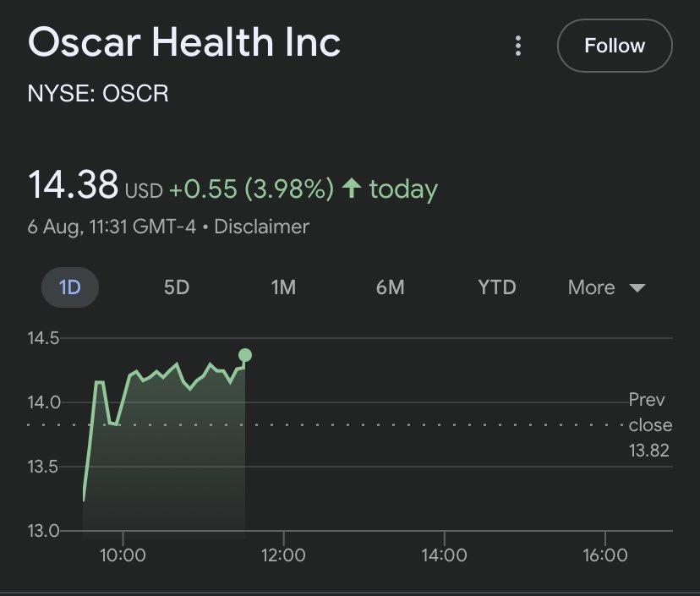Screen dimensions: 700x596
Task: Click the Oscar Health Inc title
Action: (x=184, y=42)
